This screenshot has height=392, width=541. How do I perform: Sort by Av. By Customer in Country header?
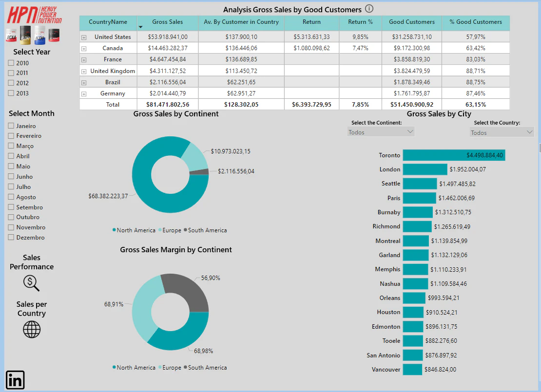[x=241, y=22]
